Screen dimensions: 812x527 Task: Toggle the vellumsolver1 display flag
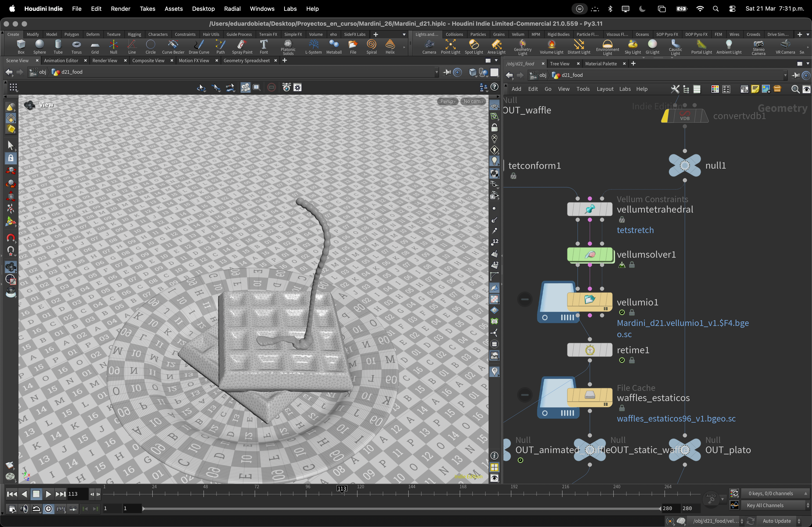tap(609, 255)
